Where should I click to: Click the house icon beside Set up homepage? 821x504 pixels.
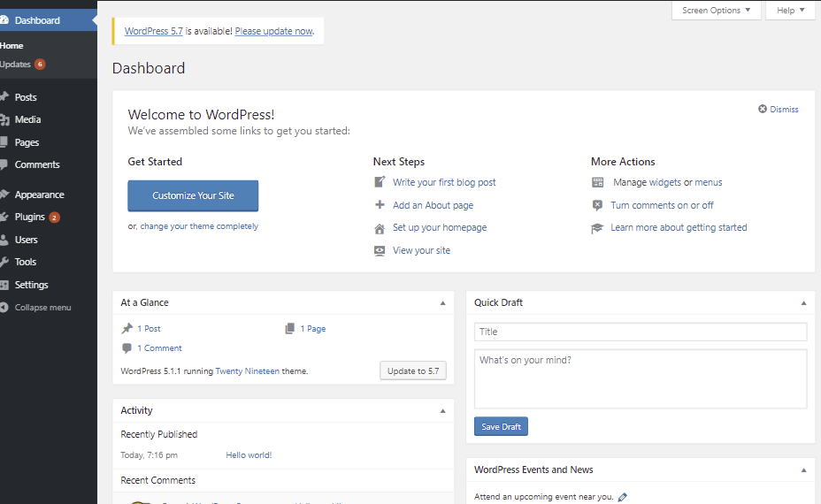pos(380,229)
